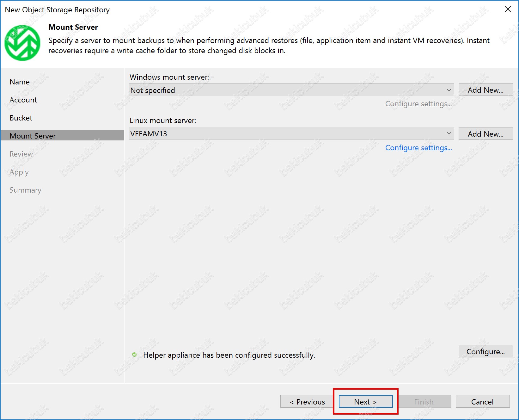Select the Apply wizard step
The image size is (519, 420).
(19, 172)
